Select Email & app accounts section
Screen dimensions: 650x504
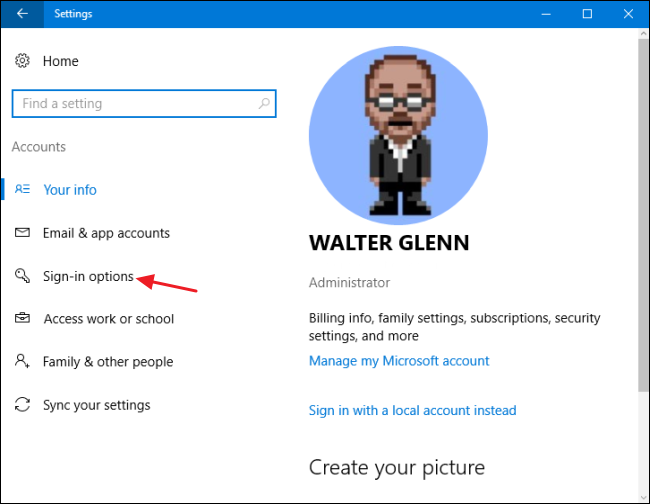pos(106,233)
